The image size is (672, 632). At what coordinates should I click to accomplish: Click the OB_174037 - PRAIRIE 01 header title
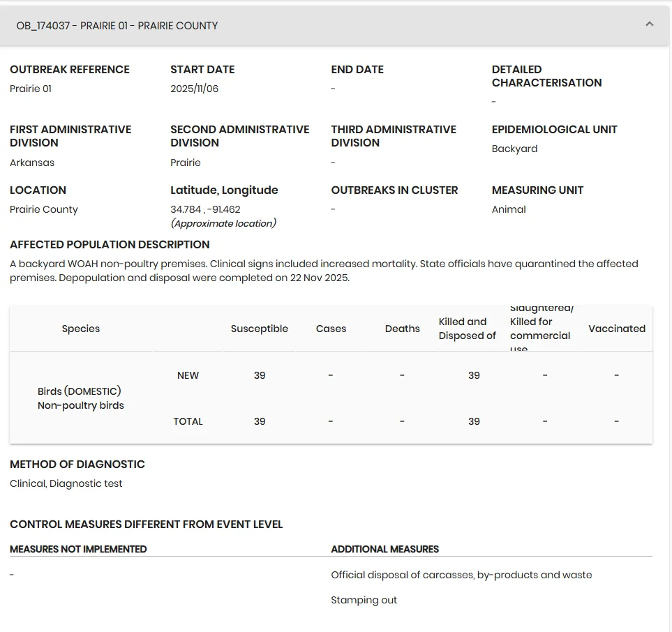(x=117, y=26)
